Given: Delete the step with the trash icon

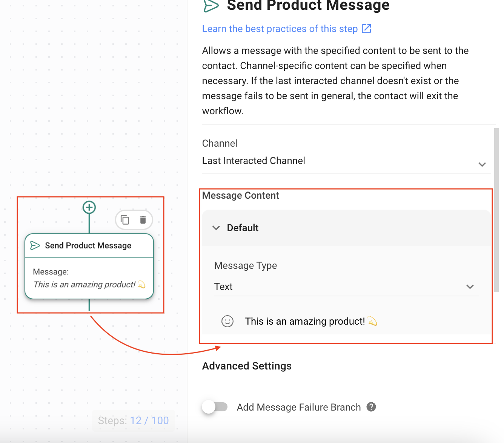Looking at the screenshot, I should (x=143, y=220).
